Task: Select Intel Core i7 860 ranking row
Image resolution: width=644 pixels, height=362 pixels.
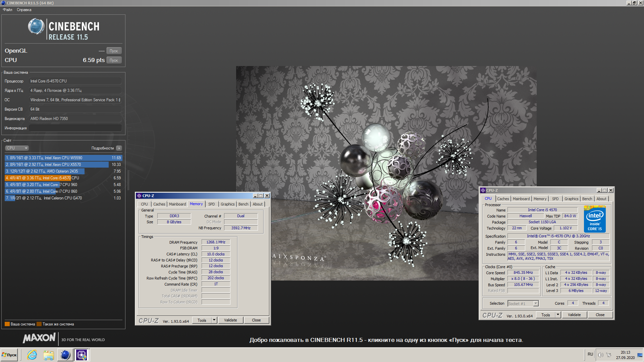Action: [x=63, y=191]
